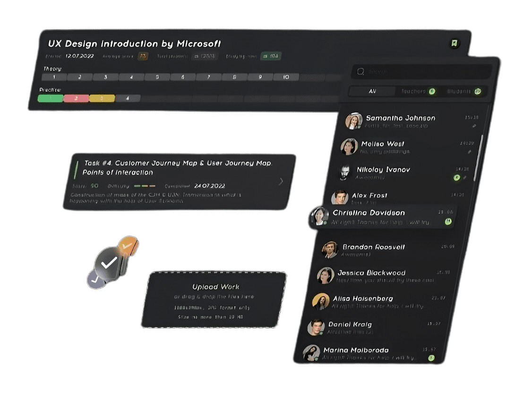
Task: Select the Students tab
Action: pos(464,91)
